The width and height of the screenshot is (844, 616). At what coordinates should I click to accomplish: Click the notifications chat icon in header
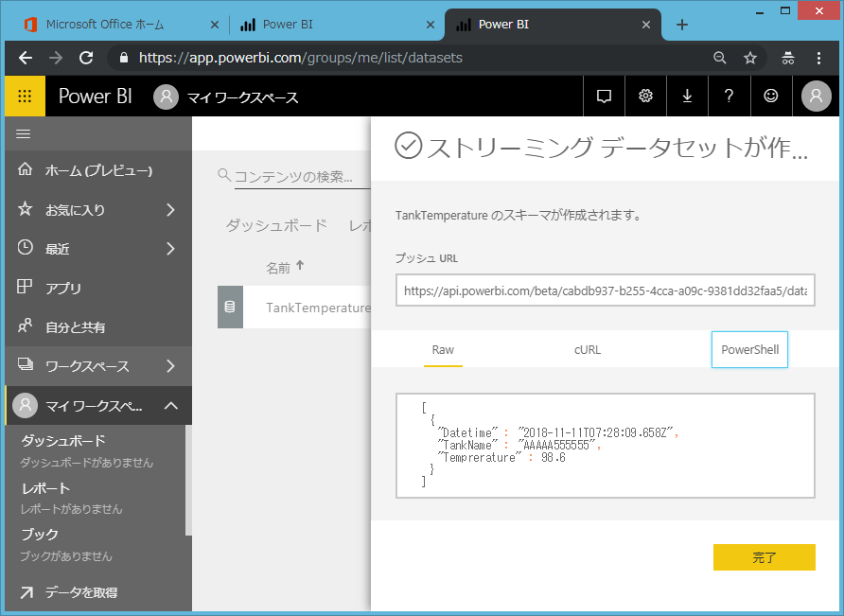(604, 96)
